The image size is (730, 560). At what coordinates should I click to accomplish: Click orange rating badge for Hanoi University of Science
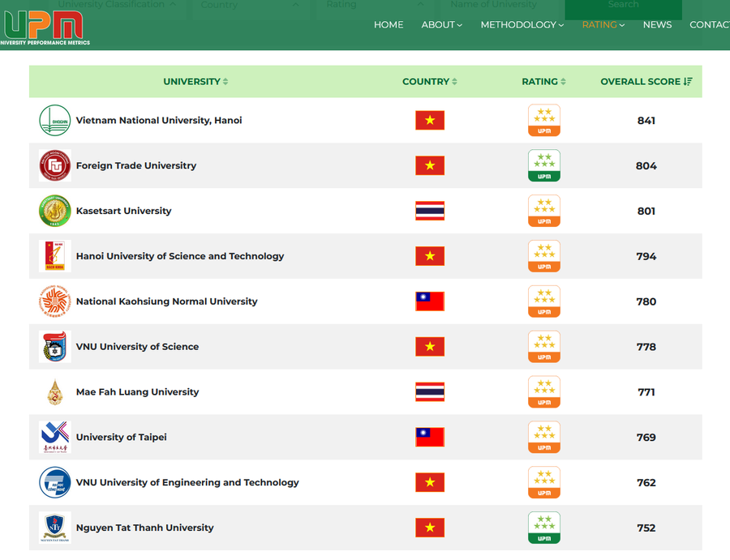[x=543, y=256]
